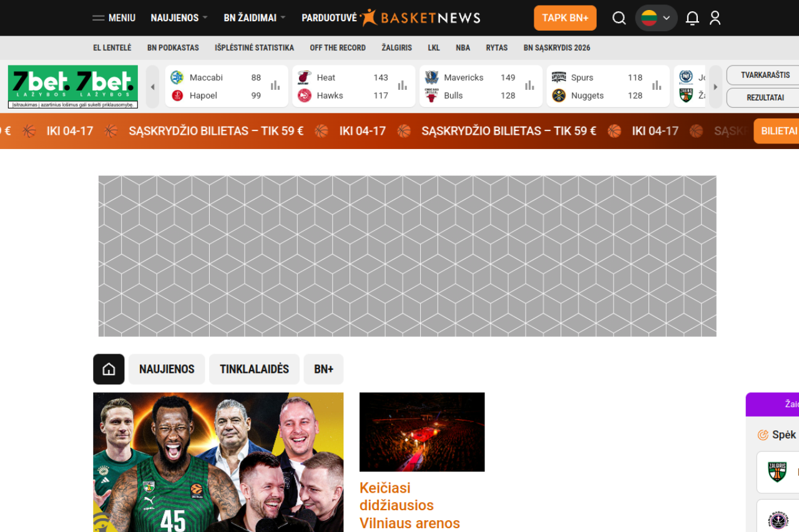Open the user profile icon
The width and height of the screenshot is (799, 532).
click(715, 18)
